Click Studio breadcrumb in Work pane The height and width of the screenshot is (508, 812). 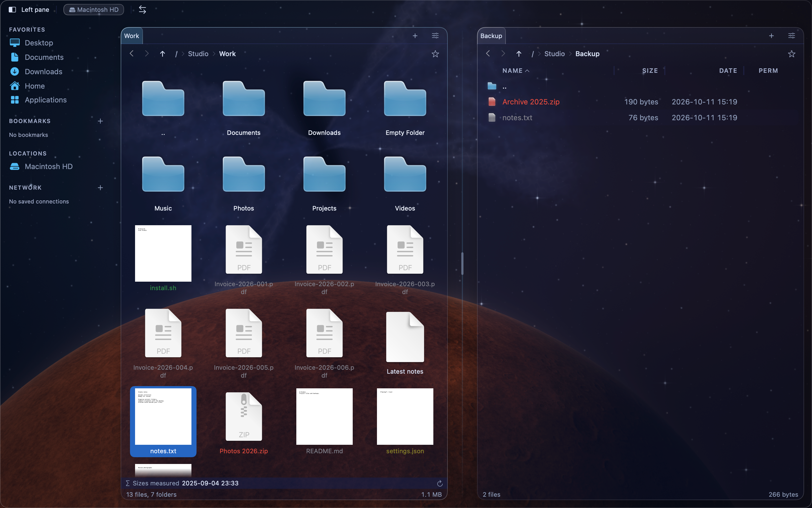click(198, 54)
